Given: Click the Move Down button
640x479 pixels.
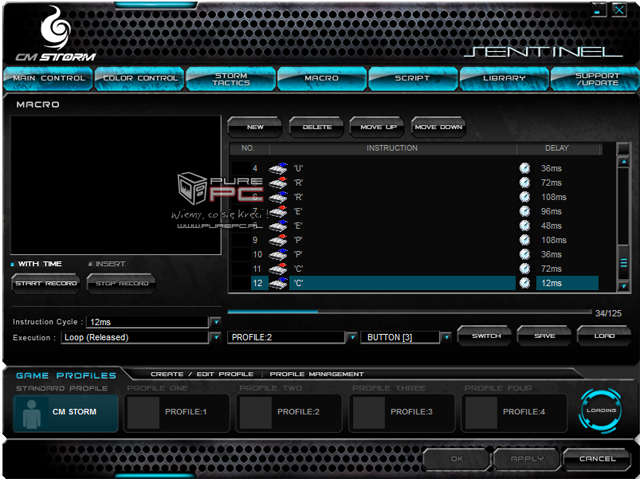Looking at the screenshot, I should click(438, 127).
